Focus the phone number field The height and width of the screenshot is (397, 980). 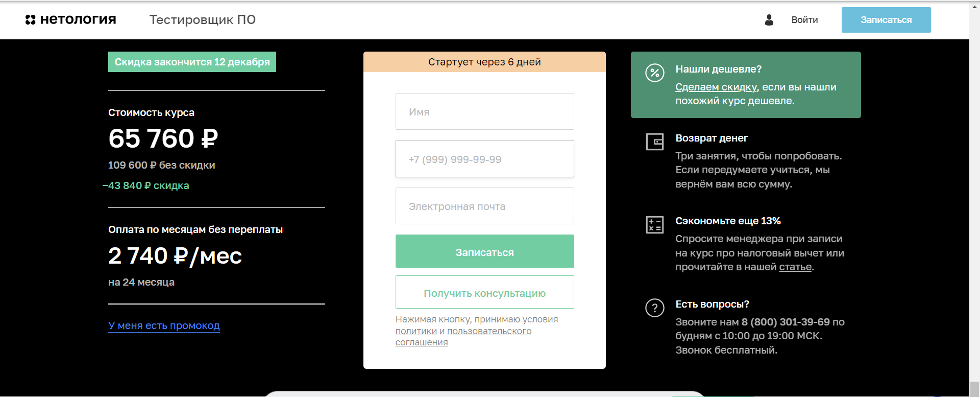485,159
